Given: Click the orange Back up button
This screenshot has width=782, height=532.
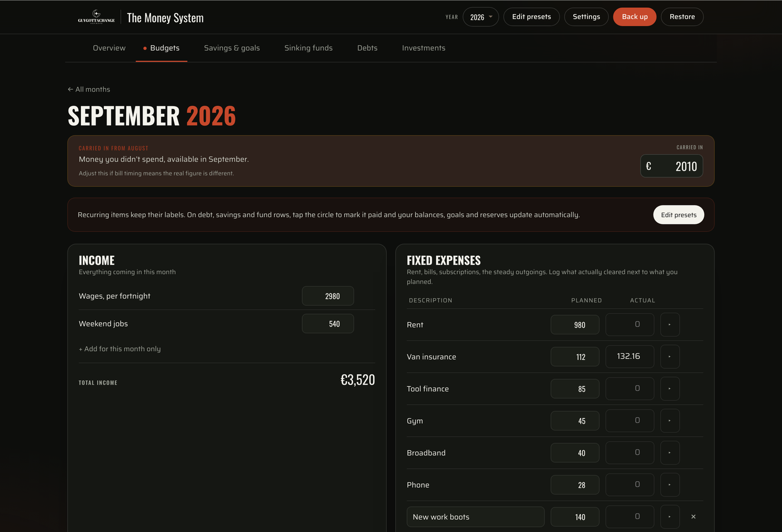Looking at the screenshot, I should [635, 17].
